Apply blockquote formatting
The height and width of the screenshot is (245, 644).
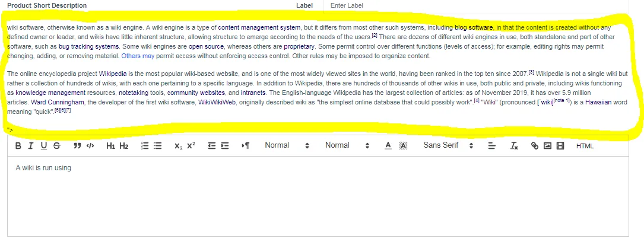77,146
